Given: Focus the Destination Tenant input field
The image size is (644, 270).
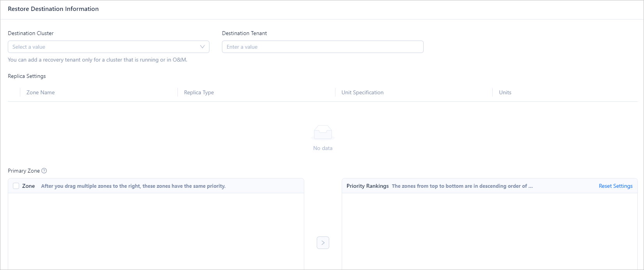Looking at the screenshot, I should point(323,47).
